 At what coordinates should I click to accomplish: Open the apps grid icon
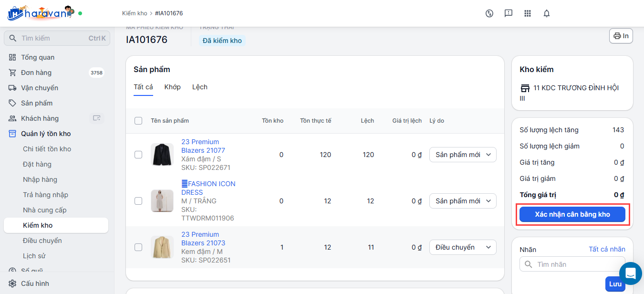tap(528, 13)
